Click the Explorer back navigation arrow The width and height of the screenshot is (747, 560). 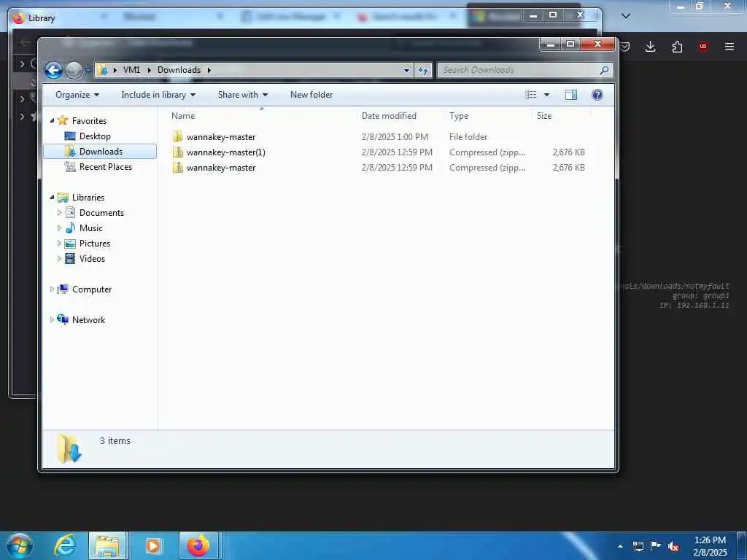tap(53, 71)
